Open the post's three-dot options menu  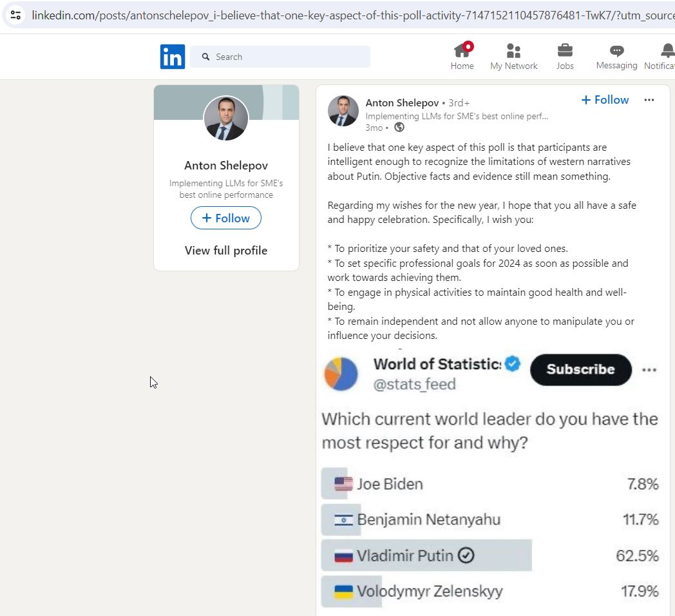tap(649, 100)
